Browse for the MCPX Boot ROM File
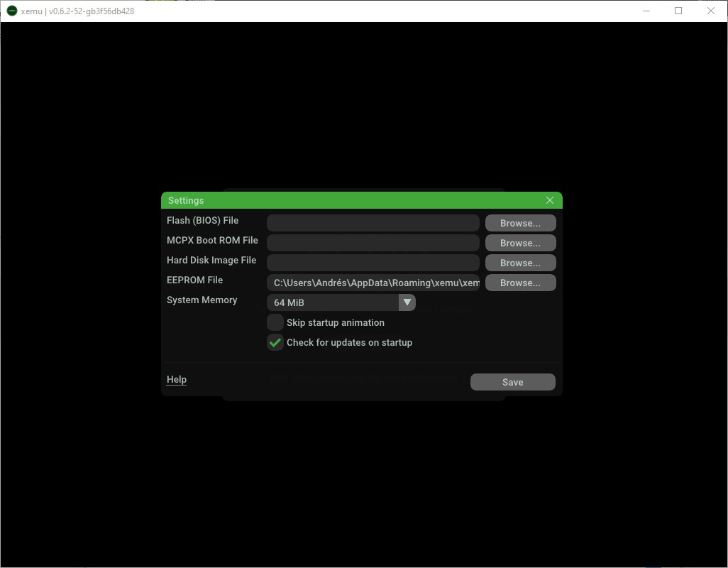728x568 pixels. 521,243
